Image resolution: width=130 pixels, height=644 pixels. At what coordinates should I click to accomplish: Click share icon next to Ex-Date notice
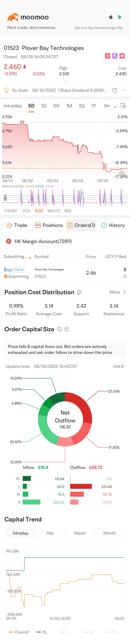pyautogui.click(x=115, y=90)
